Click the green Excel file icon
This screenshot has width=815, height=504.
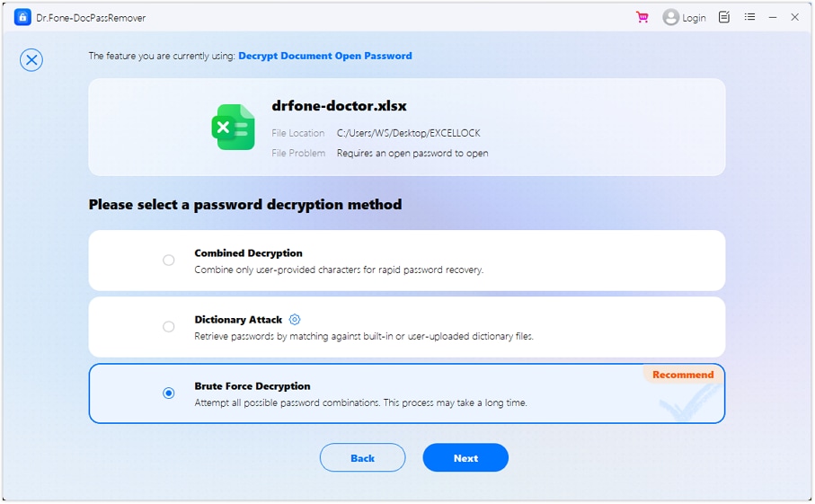pos(234,128)
